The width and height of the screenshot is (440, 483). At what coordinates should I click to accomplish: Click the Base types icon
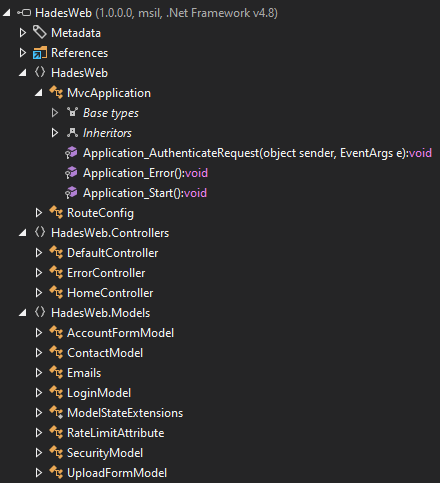point(72,112)
